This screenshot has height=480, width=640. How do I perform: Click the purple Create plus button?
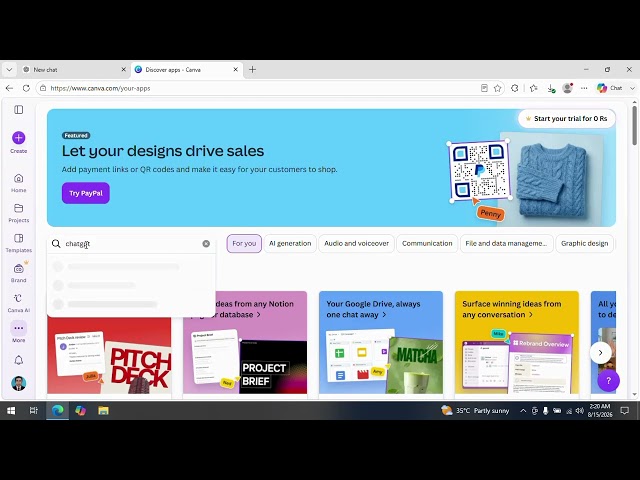click(19, 138)
